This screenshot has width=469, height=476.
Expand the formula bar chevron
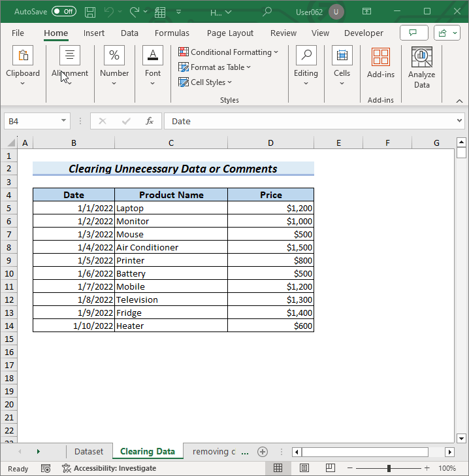coord(459,121)
